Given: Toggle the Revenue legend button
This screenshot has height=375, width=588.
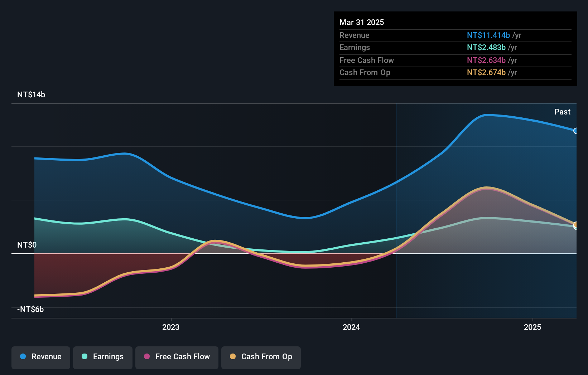Looking at the screenshot, I should click(x=41, y=357).
